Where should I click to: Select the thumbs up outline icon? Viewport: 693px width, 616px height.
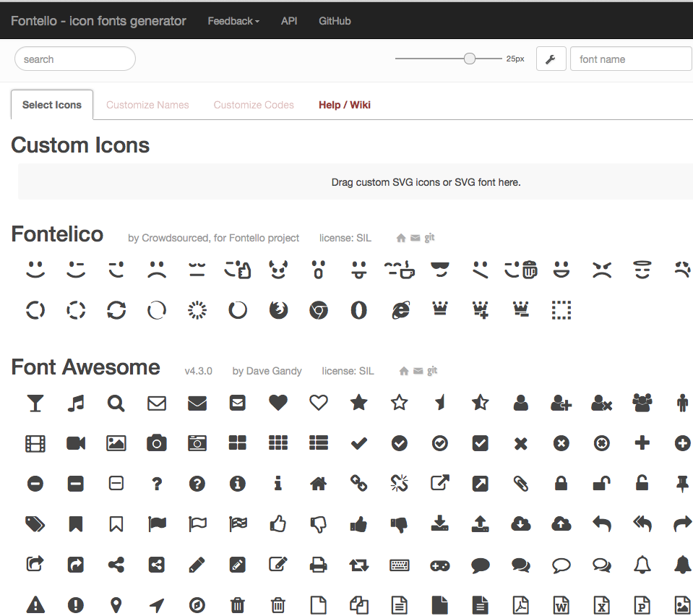278,524
